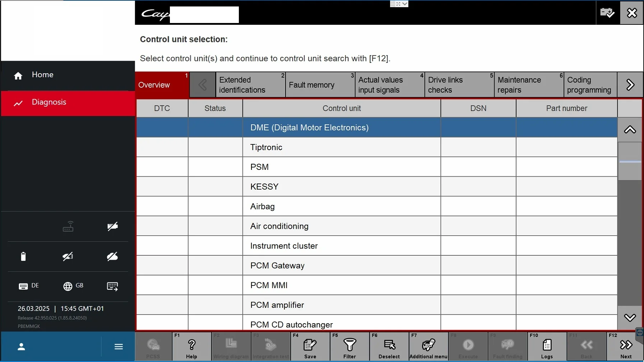The height and width of the screenshot is (362, 644).
Task: Open Drive links checks tab
Action: click(x=459, y=85)
